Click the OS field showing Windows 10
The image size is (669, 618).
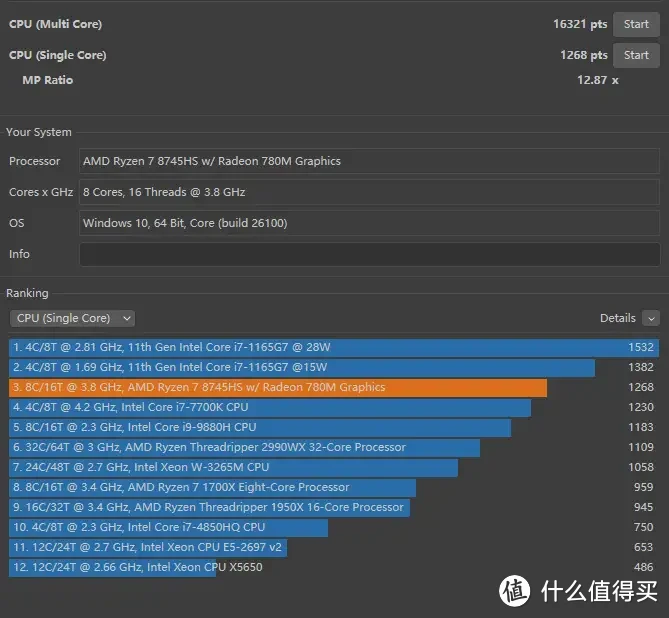[369, 223]
